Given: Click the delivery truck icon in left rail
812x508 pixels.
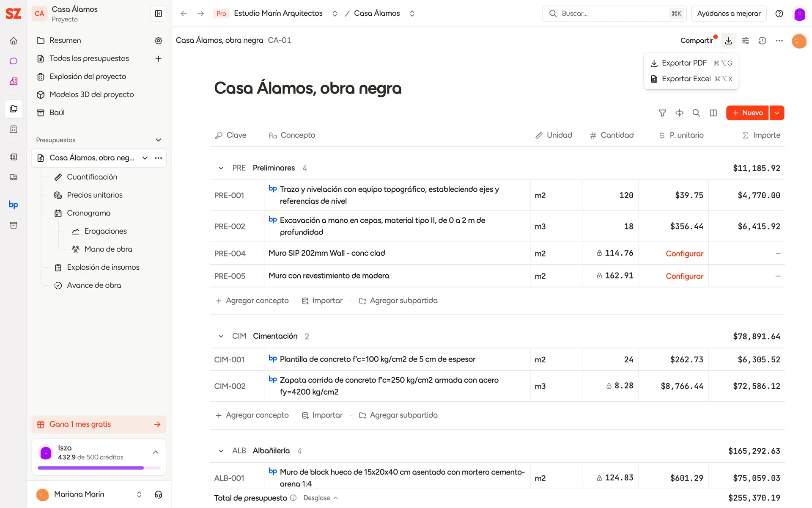Looking at the screenshot, I should tap(14, 177).
